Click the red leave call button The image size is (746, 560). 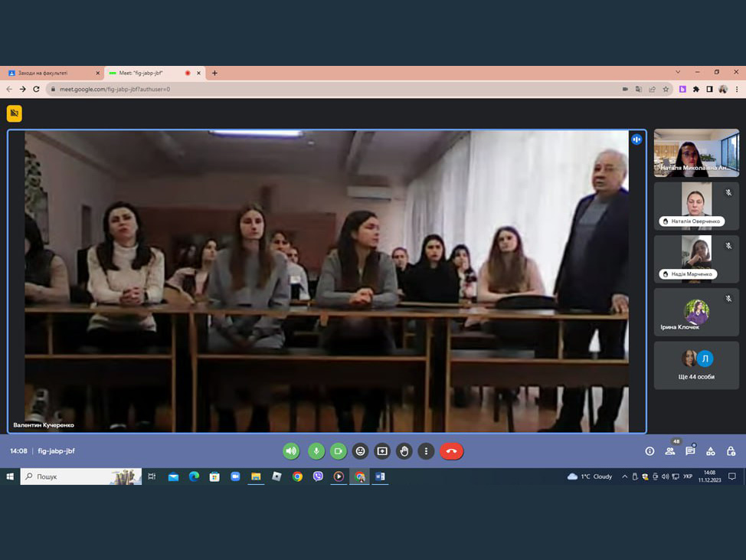click(451, 451)
